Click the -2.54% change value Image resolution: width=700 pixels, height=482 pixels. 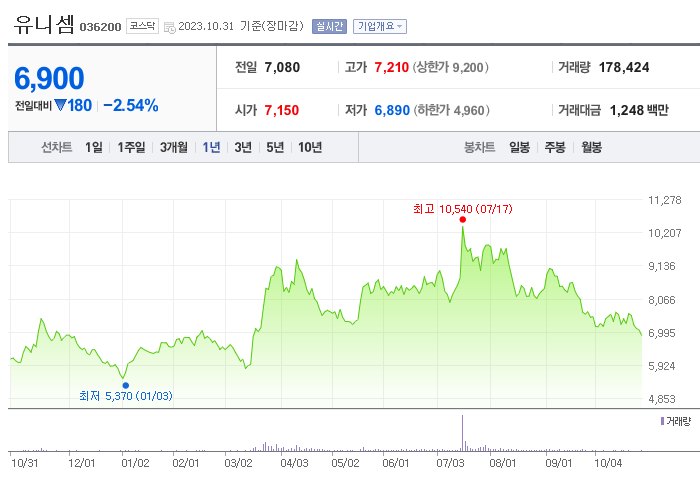point(131,105)
